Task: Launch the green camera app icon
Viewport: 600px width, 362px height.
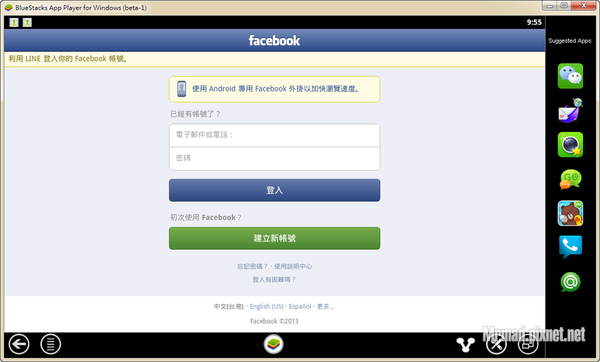Action: [570, 145]
